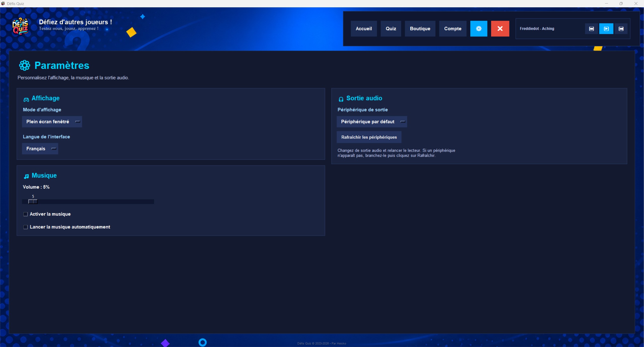Click the Paramètres heading
This screenshot has width=644, height=347.
point(62,65)
